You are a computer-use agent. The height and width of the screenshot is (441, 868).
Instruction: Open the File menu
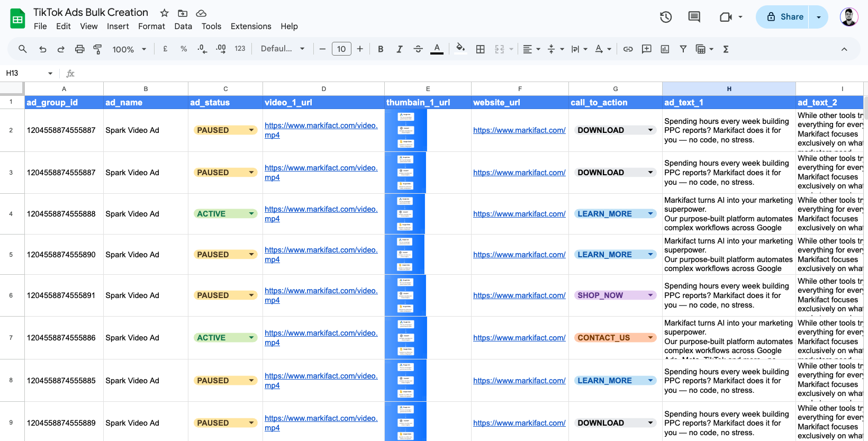40,26
